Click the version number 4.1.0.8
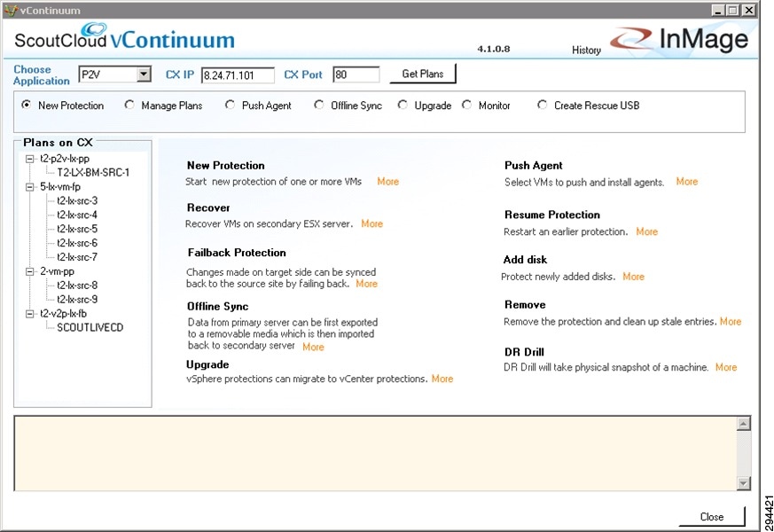The height and width of the screenshot is (532, 774). (494, 49)
